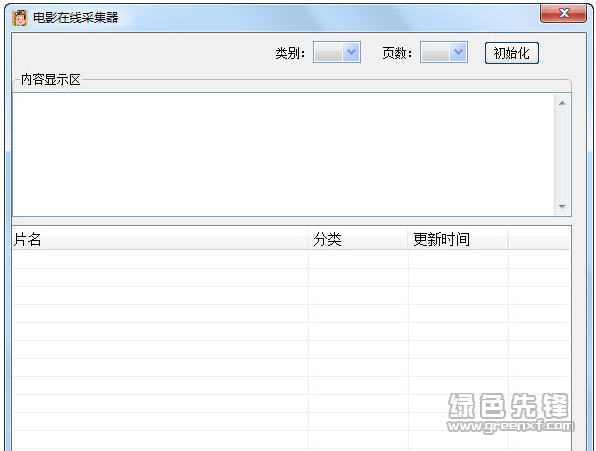Image resolution: width=596 pixels, height=451 pixels.
Task: Expand the 页数 dropdown arrow
Action: 458,52
